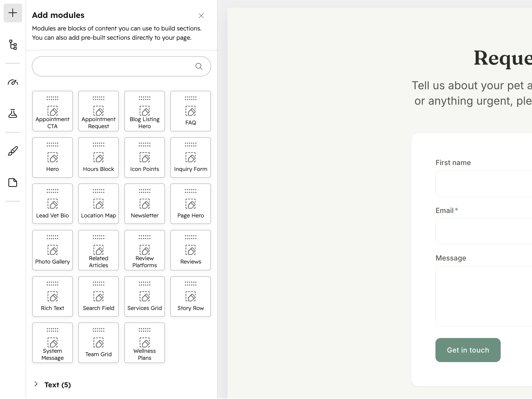Click the search magnifier icon

[199, 66]
